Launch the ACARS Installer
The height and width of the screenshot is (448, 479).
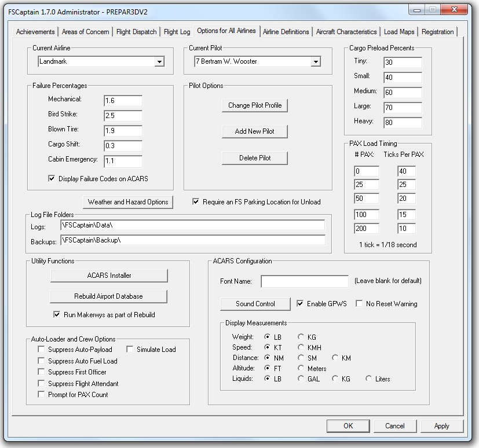pos(109,276)
